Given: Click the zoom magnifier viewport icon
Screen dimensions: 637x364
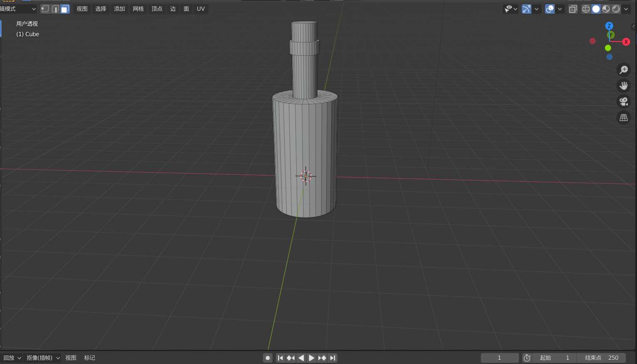Looking at the screenshot, I should pyautogui.click(x=623, y=70).
